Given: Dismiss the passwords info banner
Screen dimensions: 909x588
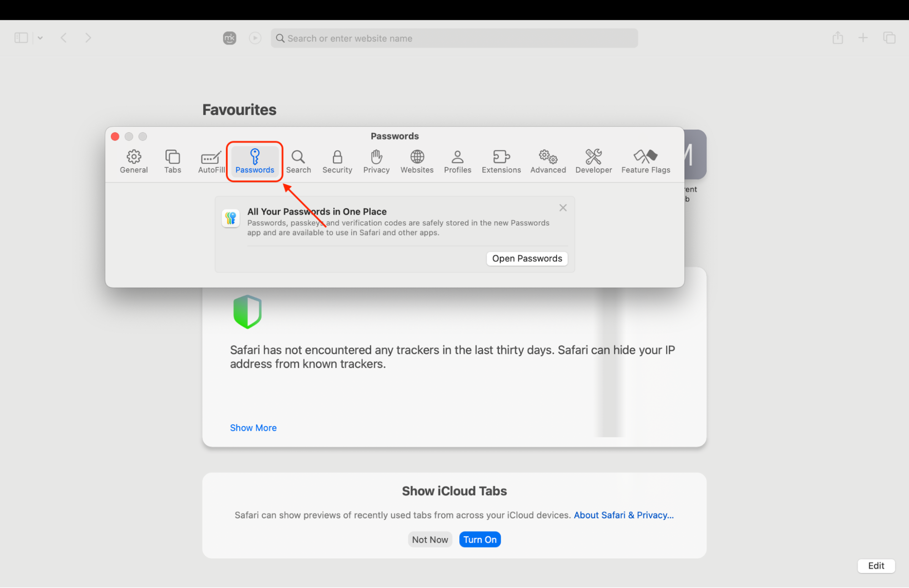Looking at the screenshot, I should coord(562,207).
